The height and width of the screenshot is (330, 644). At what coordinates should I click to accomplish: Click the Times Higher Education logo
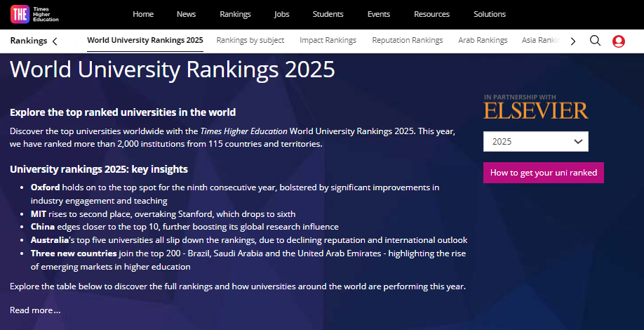pos(34,14)
